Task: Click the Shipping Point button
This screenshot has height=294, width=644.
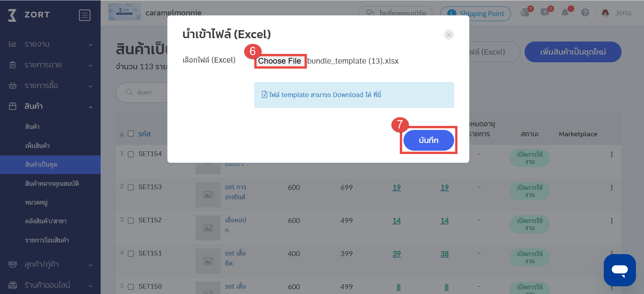Action: click(475, 14)
